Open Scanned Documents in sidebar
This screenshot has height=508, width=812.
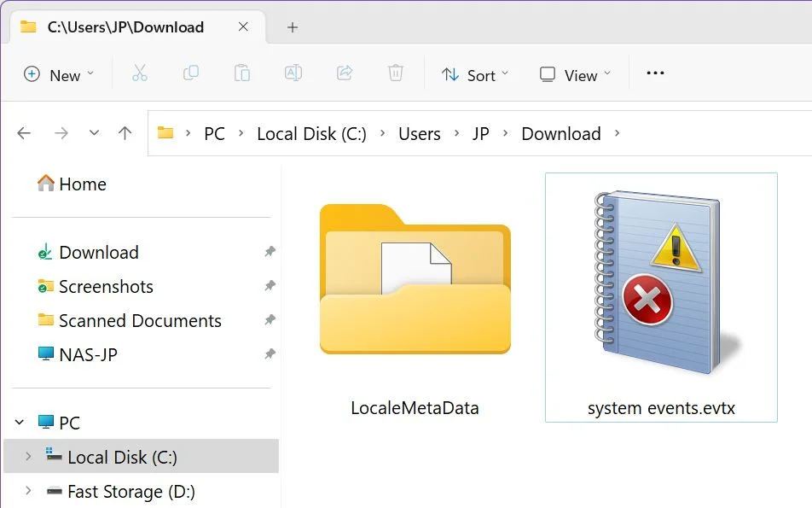pos(130,321)
